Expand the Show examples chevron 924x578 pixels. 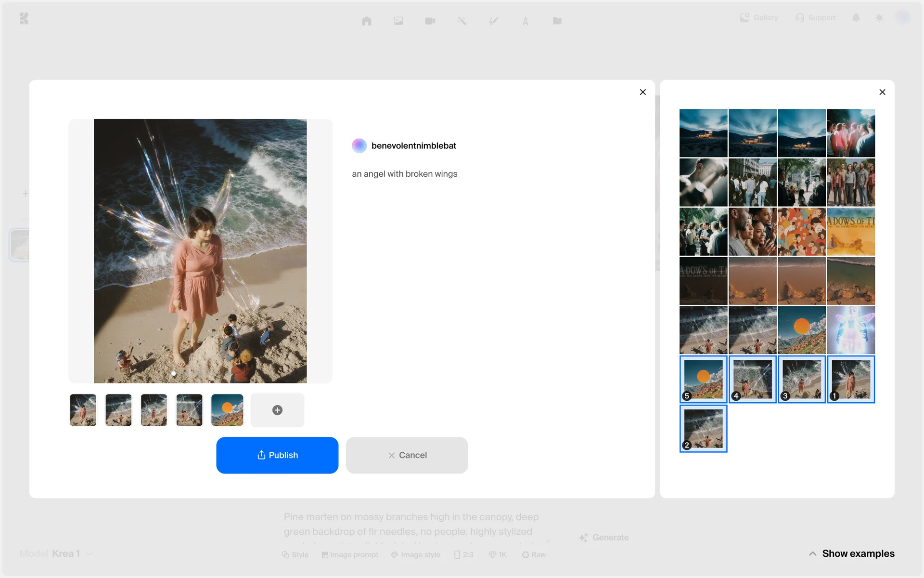[x=812, y=553]
